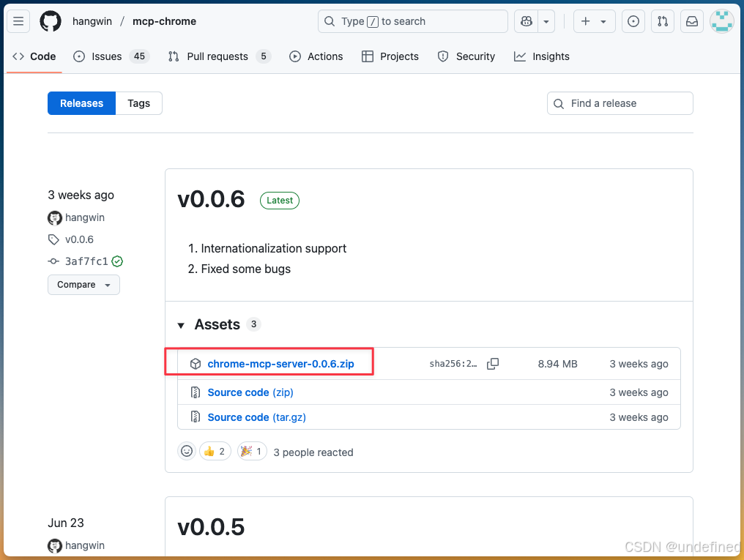This screenshot has height=560, width=744.
Task: Open Copilot chat icon
Action: pyautogui.click(x=527, y=21)
